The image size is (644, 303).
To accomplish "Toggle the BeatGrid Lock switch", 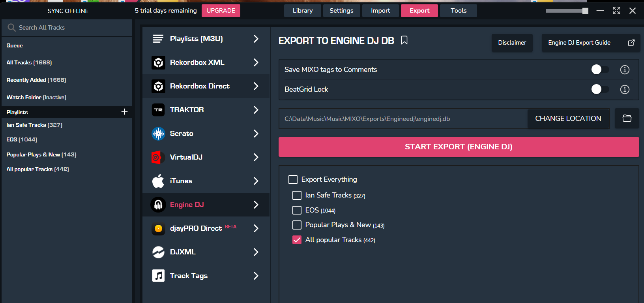I will click(x=600, y=89).
